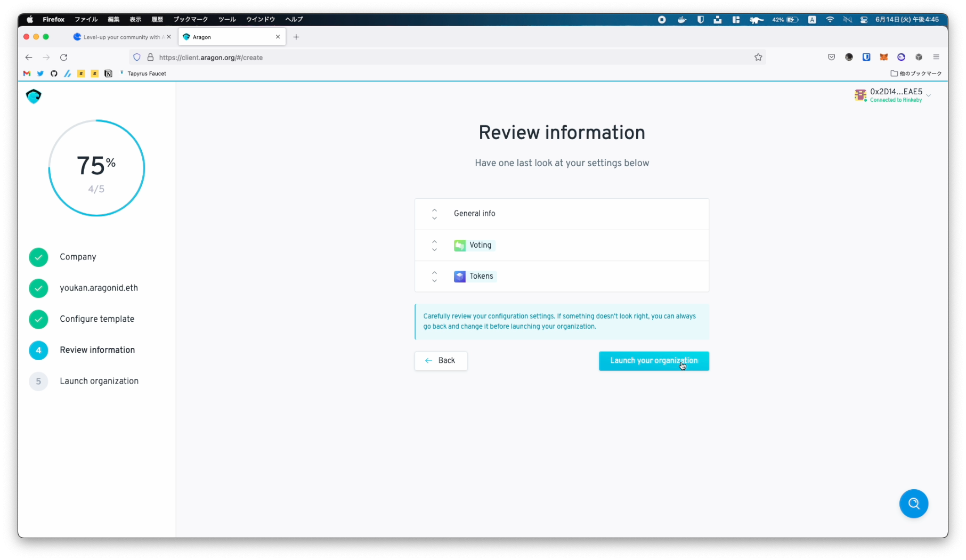Image resolution: width=966 pixels, height=560 pixels.
Task: Open the GitHub bookmark icon
Action: tap(54, 74)
